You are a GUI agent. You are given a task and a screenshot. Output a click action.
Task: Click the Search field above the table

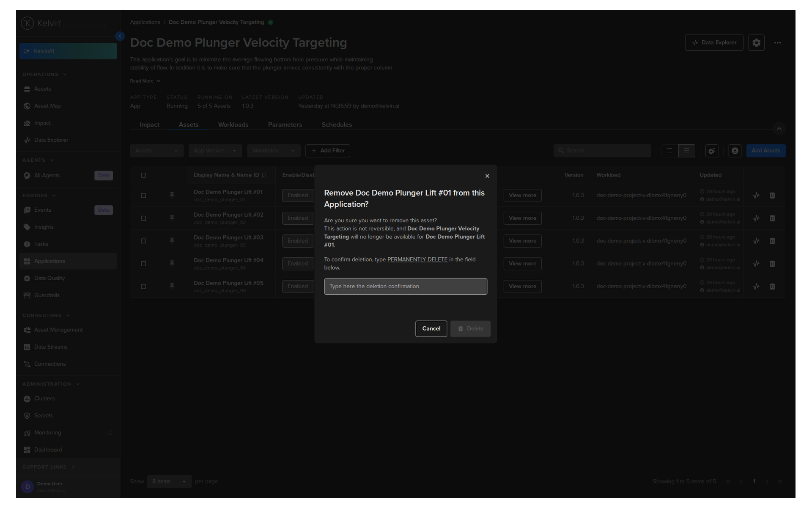(x=602, y=151)
